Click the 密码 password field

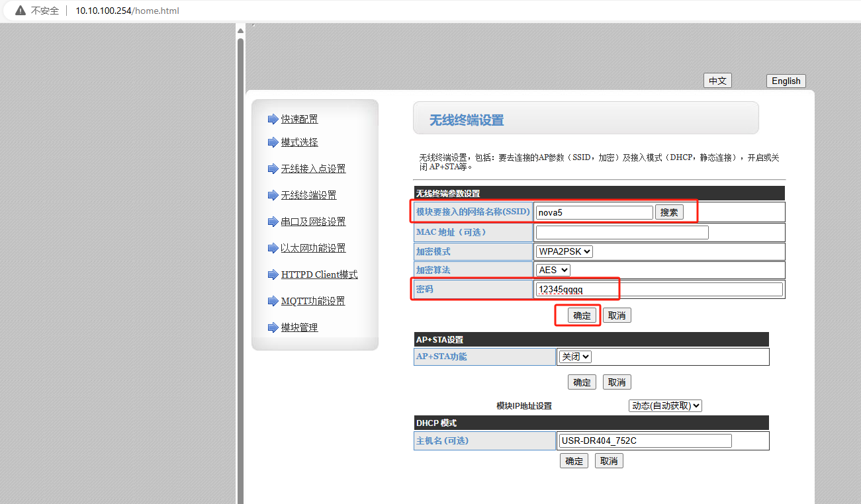click(x=659, y=289)
